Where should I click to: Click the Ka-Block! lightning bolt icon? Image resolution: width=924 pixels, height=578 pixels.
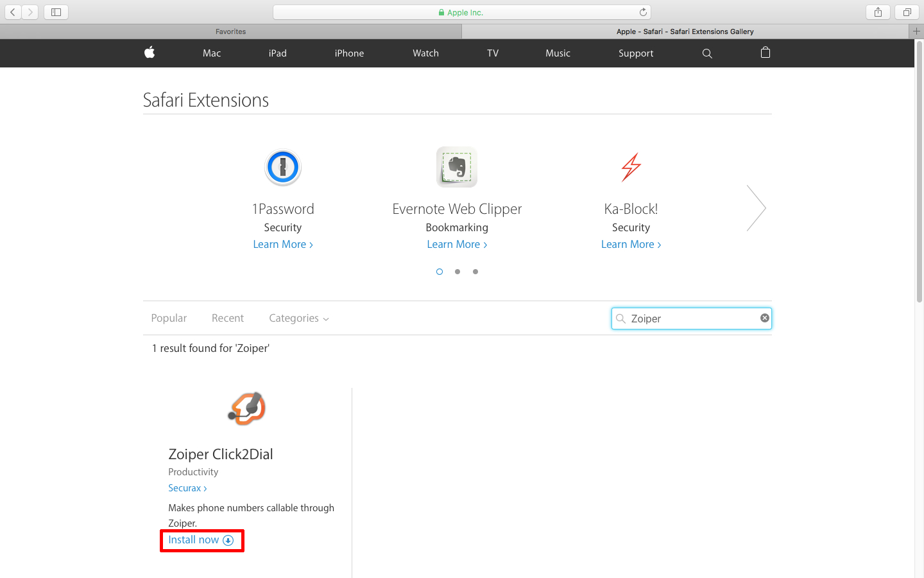click(x=631, y=167)
